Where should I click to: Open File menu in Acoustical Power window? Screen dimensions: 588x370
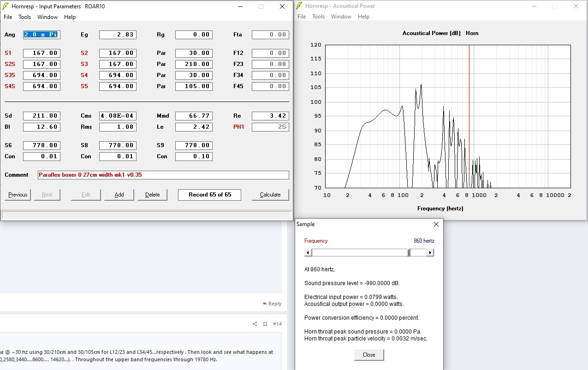pyautogui.click(x=302, y=17)
